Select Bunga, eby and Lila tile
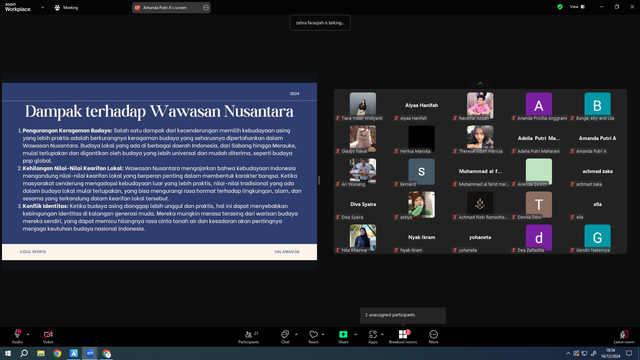Screen dimensions: 640x360 click(x=597, y=106)
